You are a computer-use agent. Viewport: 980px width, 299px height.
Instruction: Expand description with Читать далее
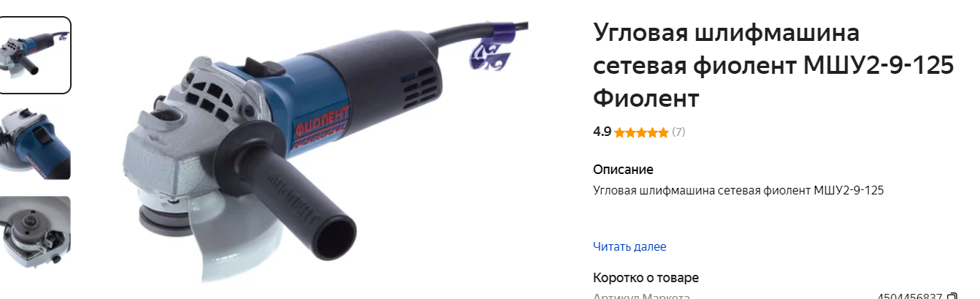pyautogui.click(x=629, y=247)
